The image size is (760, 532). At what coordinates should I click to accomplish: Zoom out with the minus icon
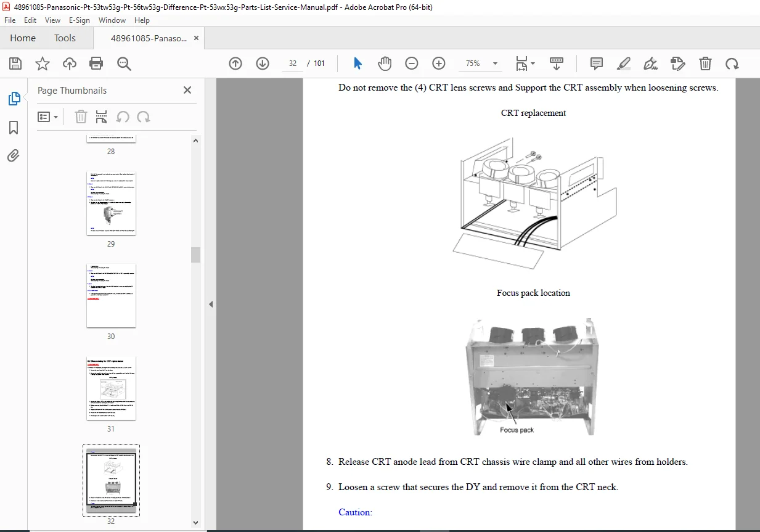click(x=412, y=63)
